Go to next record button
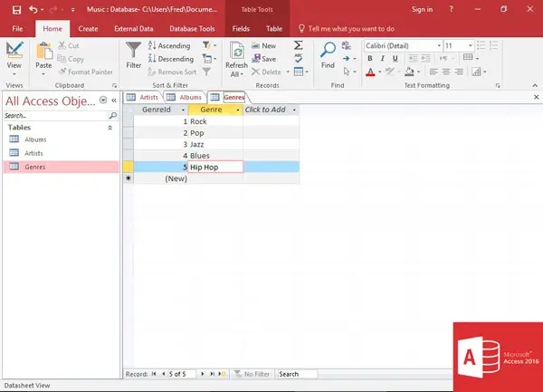 tap(202, 374)
